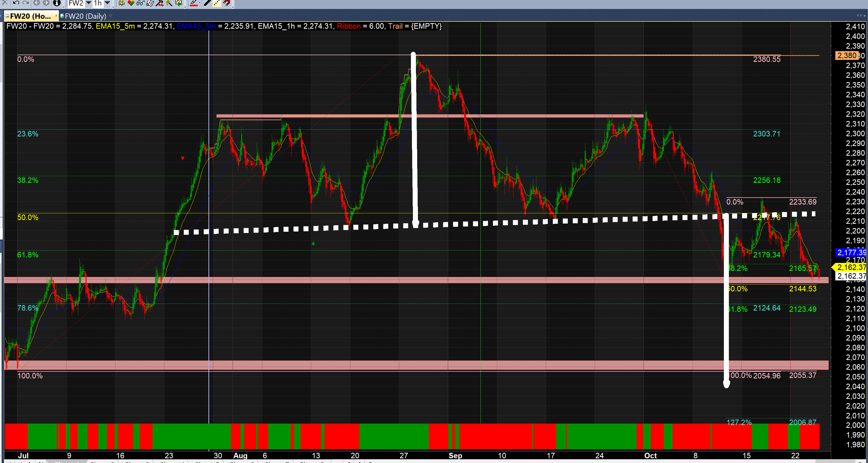
Task: Click the undo arrow icon
Action: click(x=16, y=3)
